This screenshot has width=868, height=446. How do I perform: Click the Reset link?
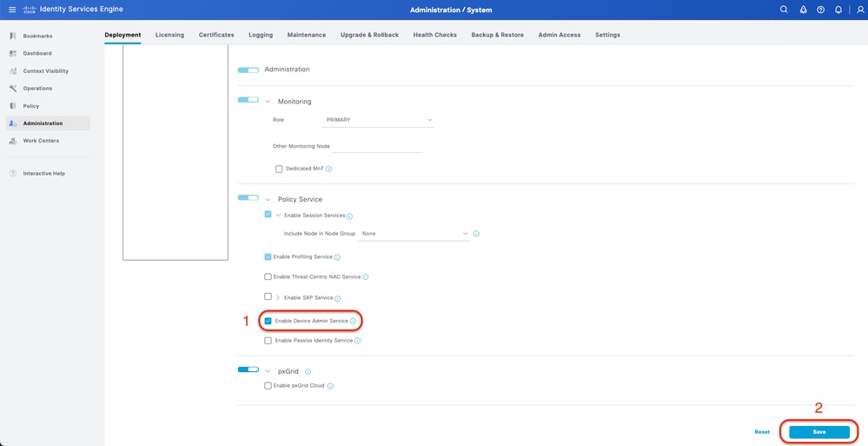pos(762,431)
